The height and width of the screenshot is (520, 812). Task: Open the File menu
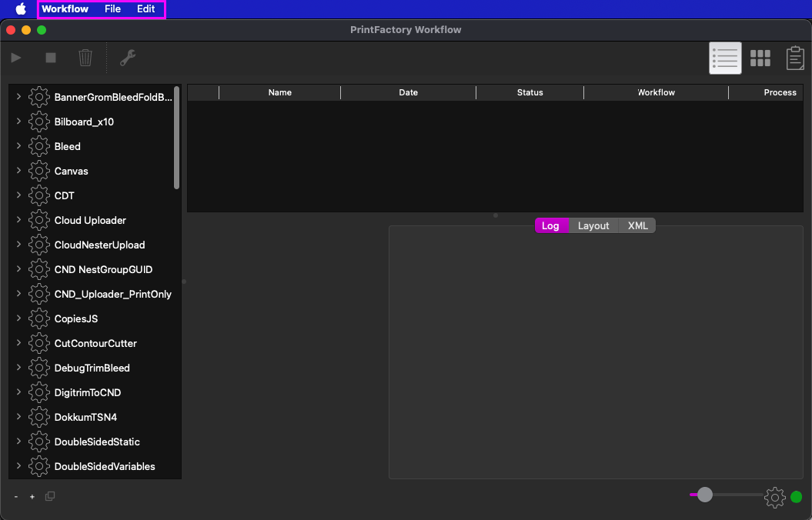(x=112, y=8)
